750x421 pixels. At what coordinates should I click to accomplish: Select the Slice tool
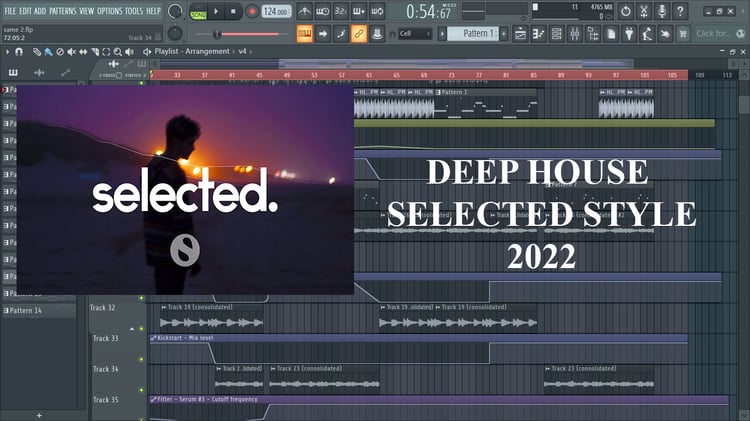click(95, 52)
